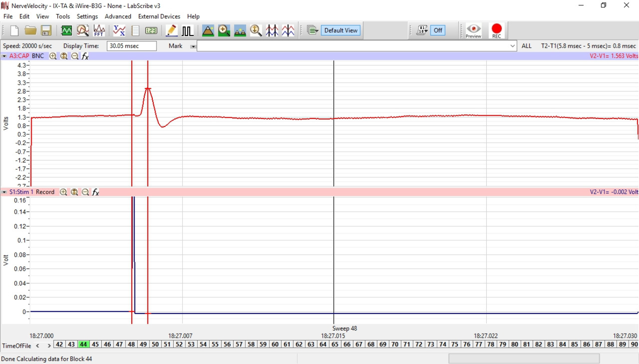Viewport: 639px width, 364px height.
Task: Click the stimulator pulse waveform icon
Action: point(187,31)
